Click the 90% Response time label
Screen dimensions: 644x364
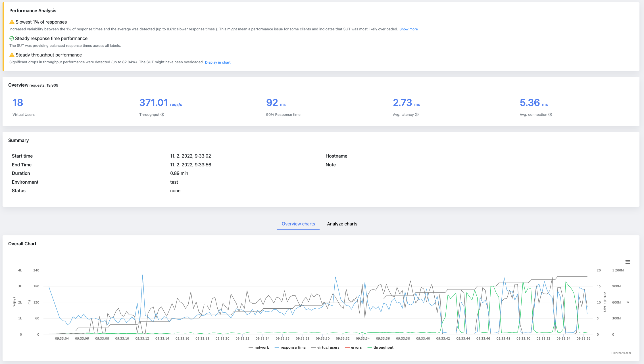[x=283, y=115]
